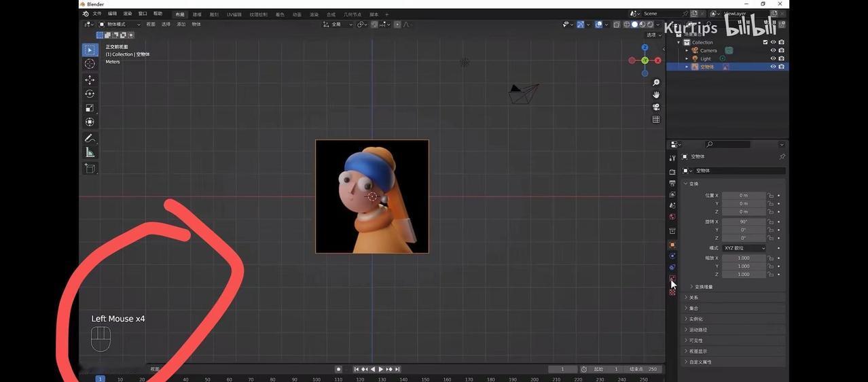Toggle viewport gizmo display button
Viewport: 868px width, 382px height.
point(581,24)
